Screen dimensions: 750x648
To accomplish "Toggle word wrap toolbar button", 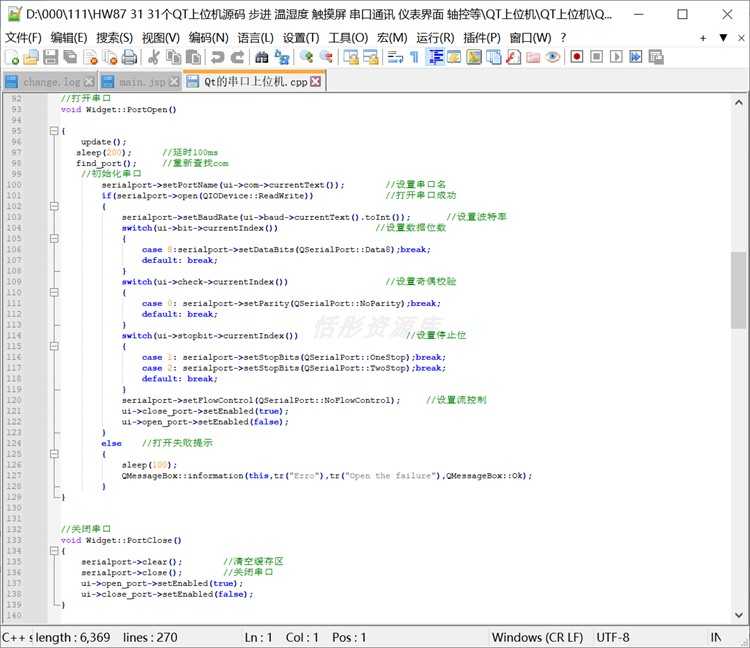I will 395,57.
